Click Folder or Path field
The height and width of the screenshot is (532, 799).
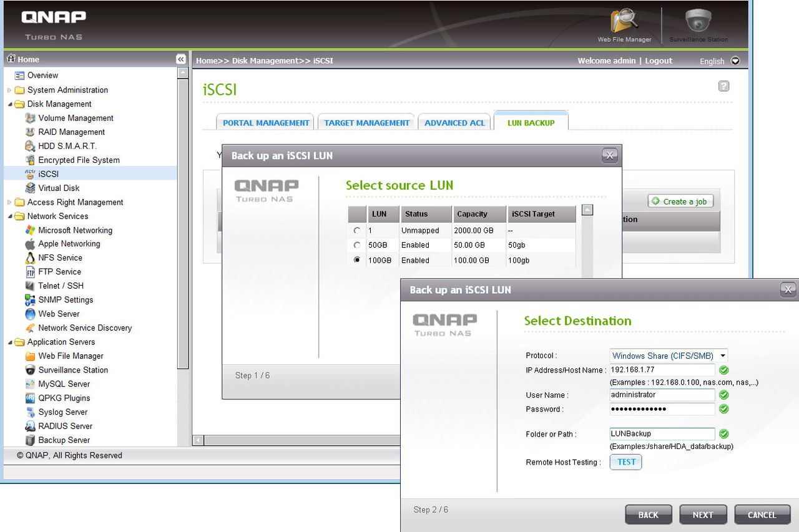tap(662, 433)
